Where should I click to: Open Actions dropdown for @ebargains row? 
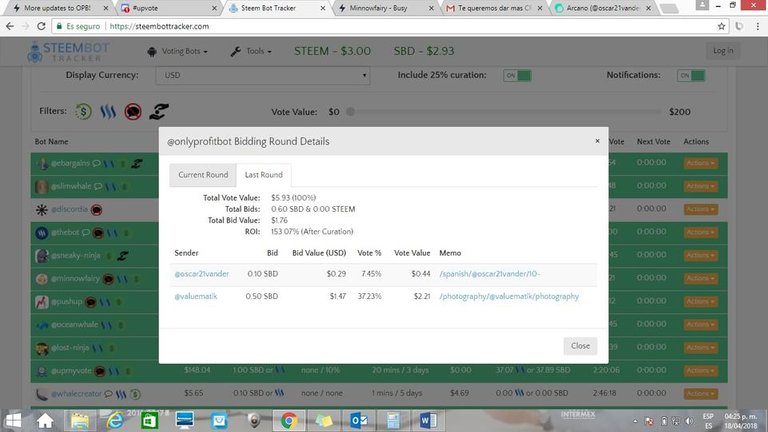(x=700, y=163)
